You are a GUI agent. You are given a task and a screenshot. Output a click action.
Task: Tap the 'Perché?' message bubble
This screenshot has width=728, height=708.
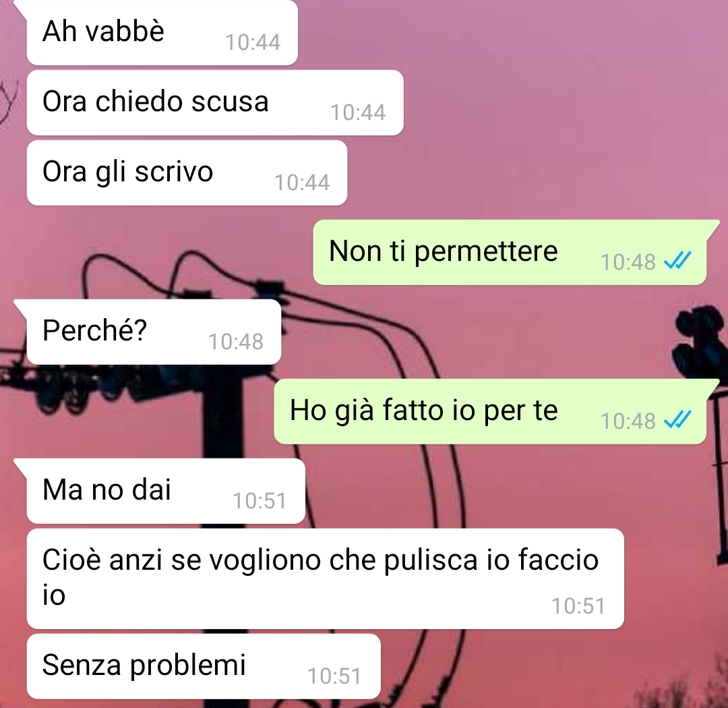point(154,332)
